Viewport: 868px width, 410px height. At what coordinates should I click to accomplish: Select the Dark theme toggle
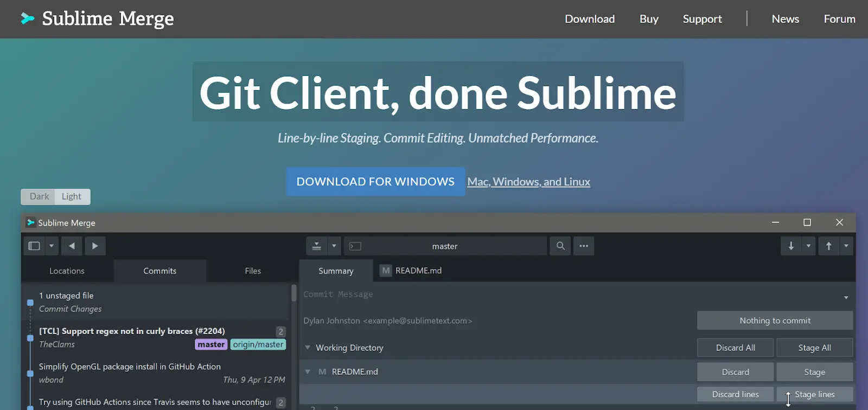click(x=39, y=196)
